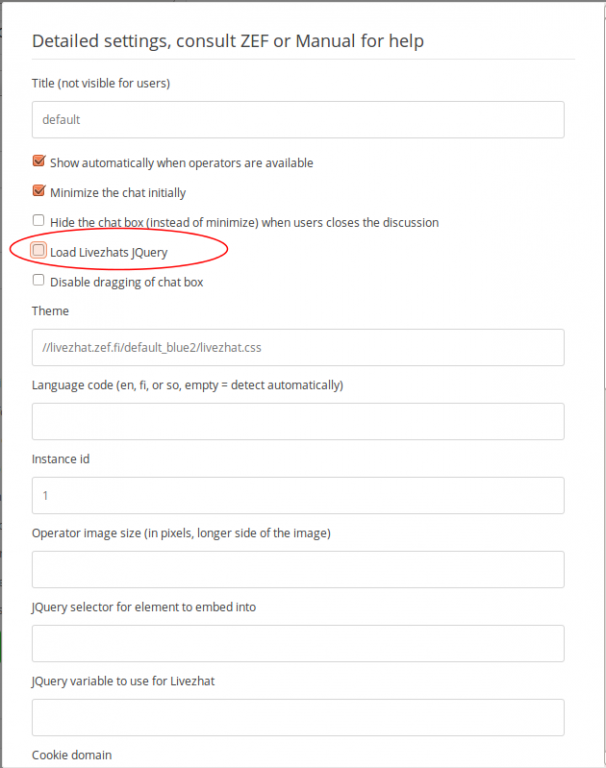The height and width of the screenshot is (768, 606).
Task: Select the Instance id input field
Action: pyautogui.click(x=298, y=495)
